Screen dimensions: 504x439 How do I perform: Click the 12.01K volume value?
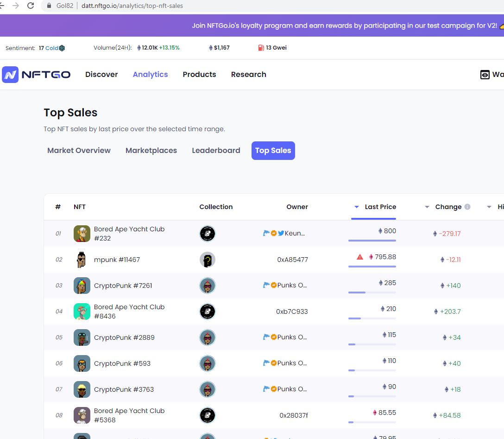[x=150, y=48]
